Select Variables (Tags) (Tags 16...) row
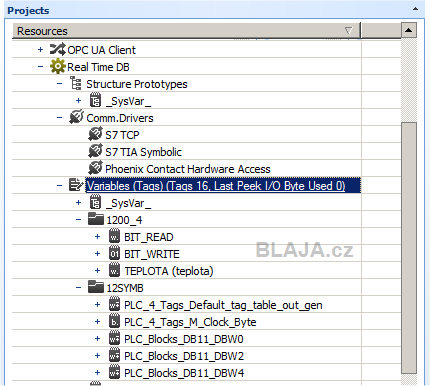Screen dimensions: 430x386 coord(223,185)
